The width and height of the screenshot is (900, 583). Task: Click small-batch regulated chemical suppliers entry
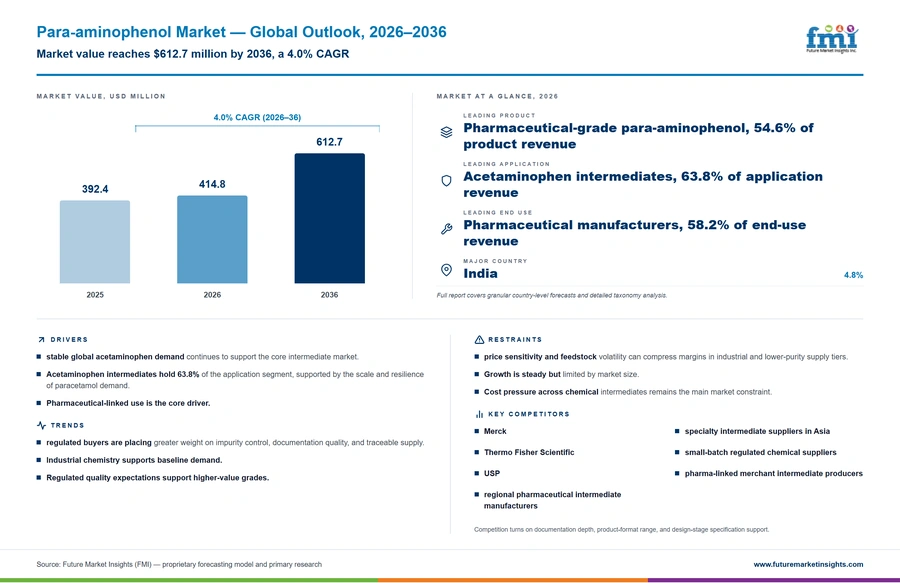point(761,452)
